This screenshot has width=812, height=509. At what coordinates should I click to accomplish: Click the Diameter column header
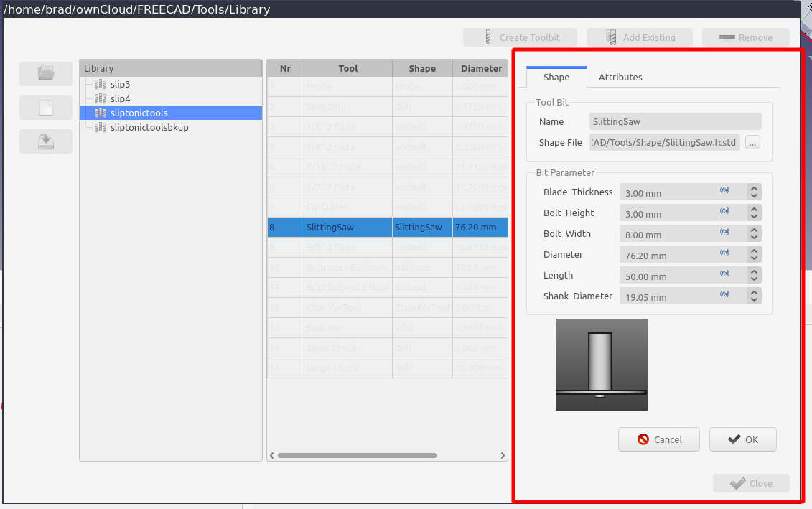pos(480,68)
